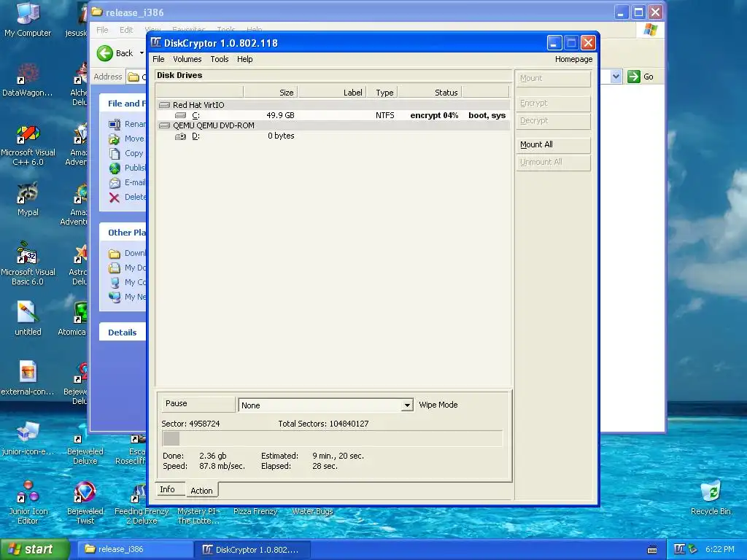Click the Move task icon in Explorer sidebar
747x560 pixels.
pos(115,139)
